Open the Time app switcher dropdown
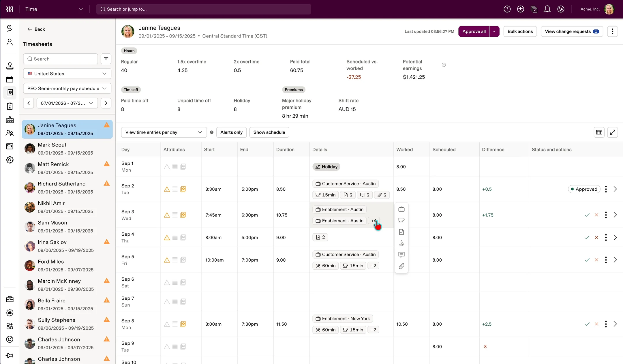Viewport: 623px width, 364px height. click(x=54, y=9)
